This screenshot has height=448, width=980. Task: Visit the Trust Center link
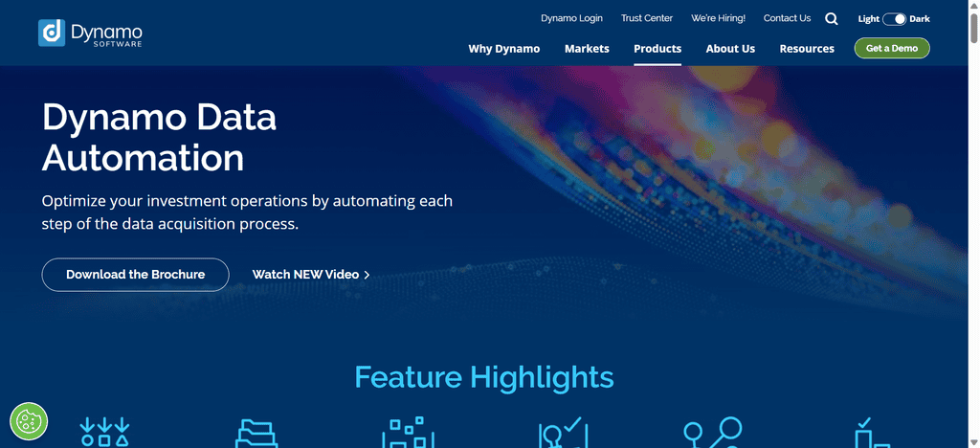tap(647, 18)
